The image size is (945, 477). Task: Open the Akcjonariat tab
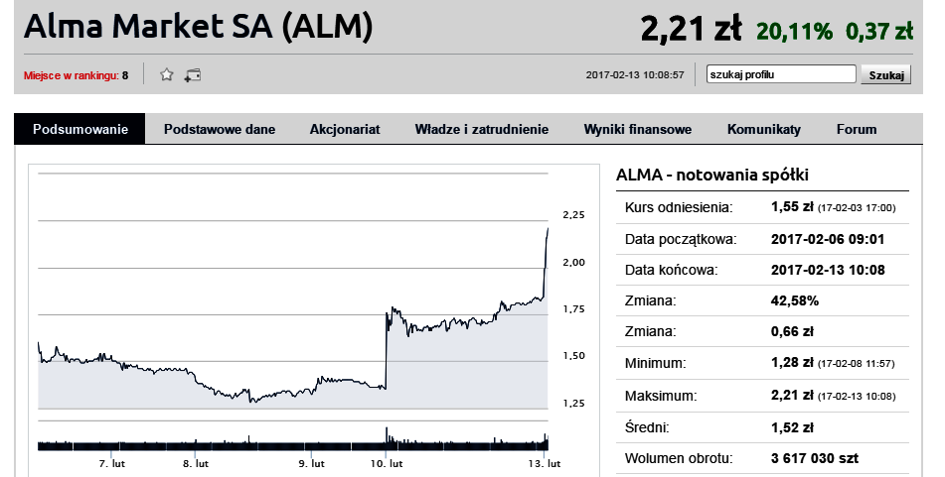(x=345, y=129)
